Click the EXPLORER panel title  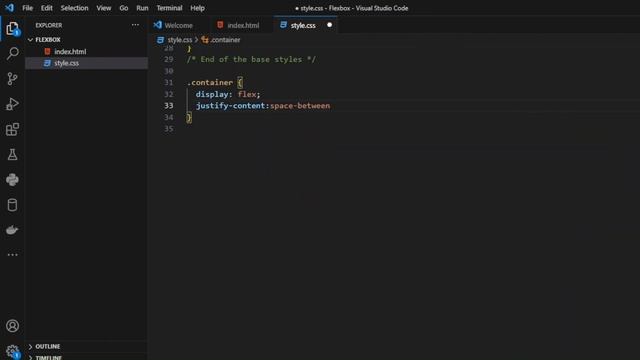(49, 25)
